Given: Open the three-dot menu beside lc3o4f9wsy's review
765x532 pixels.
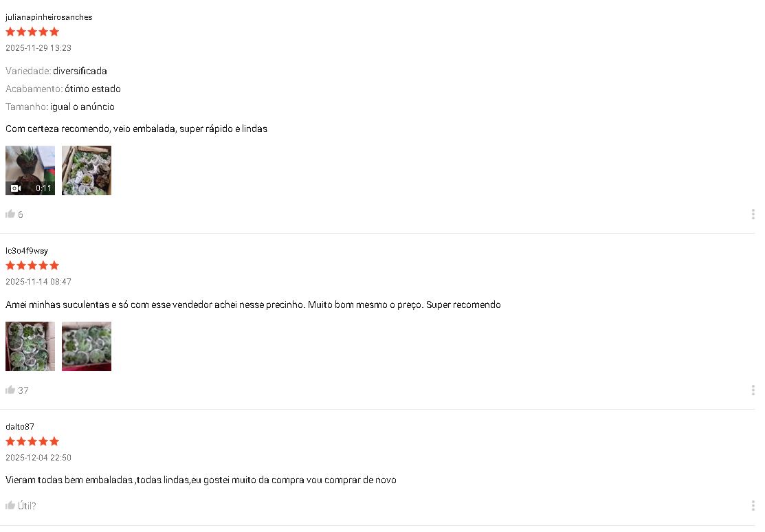Looking at the screenshot, I should 753,390.
